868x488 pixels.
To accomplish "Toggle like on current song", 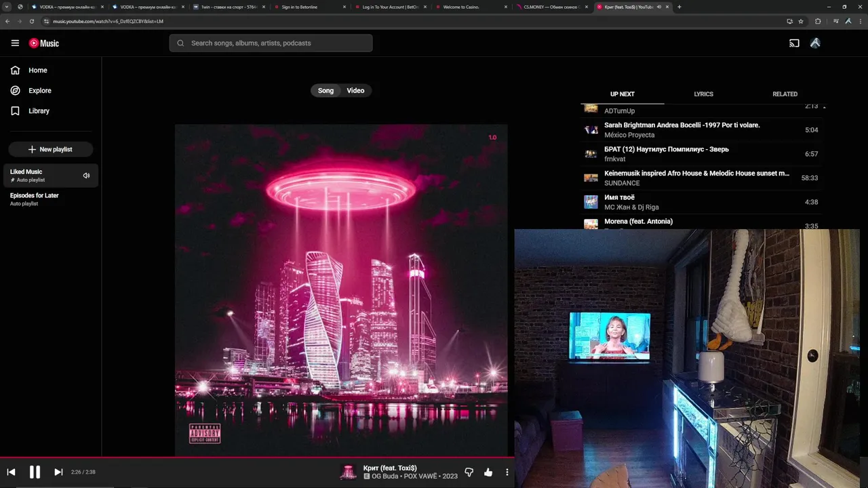I will (488, 472).
